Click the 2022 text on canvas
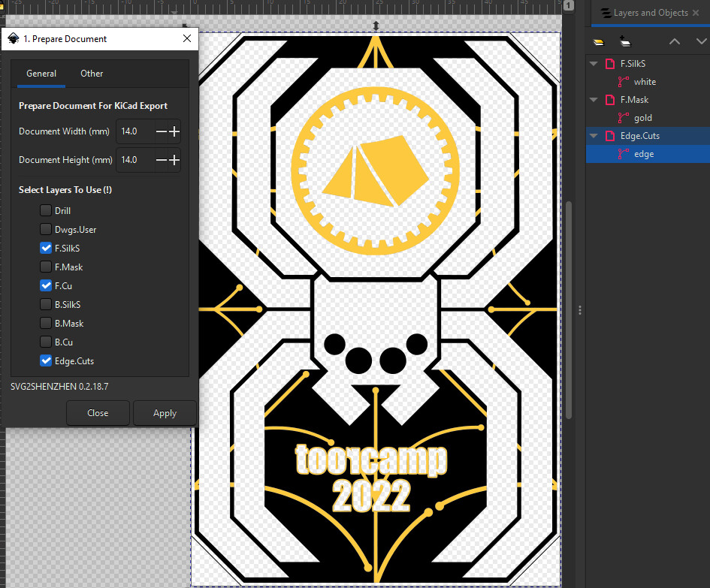The height and width of the screenshot is (588, 710). [371, 496]
